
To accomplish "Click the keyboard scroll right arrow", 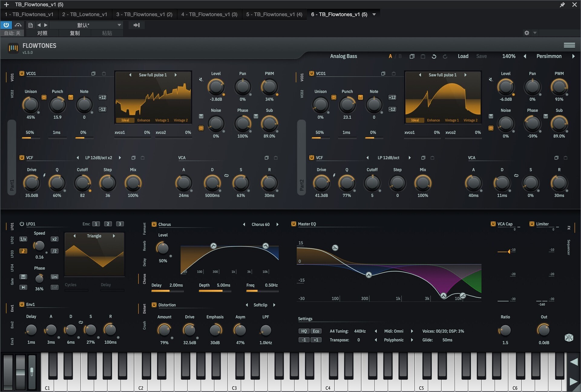I will coord(573,381).
